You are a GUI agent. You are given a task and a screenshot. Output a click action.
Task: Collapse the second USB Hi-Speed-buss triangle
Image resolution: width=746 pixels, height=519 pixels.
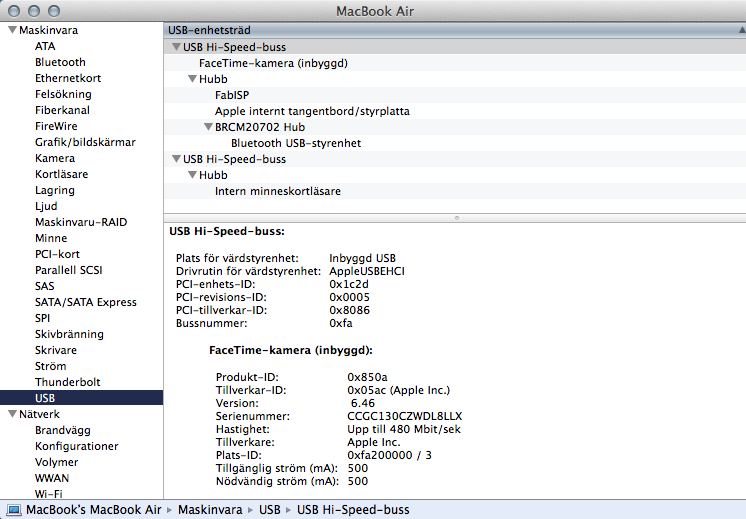tap(177, 158)
